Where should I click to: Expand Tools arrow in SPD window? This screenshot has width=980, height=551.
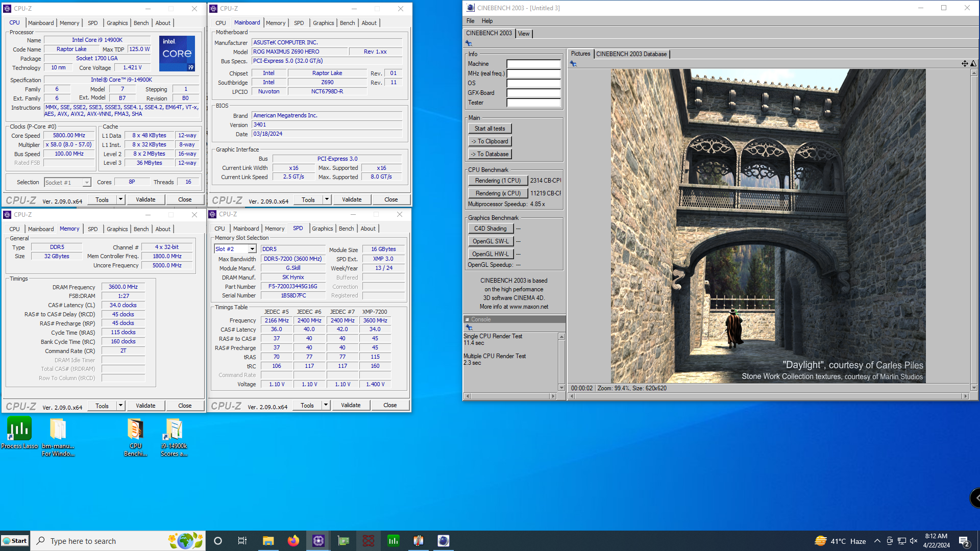[326, 405]
